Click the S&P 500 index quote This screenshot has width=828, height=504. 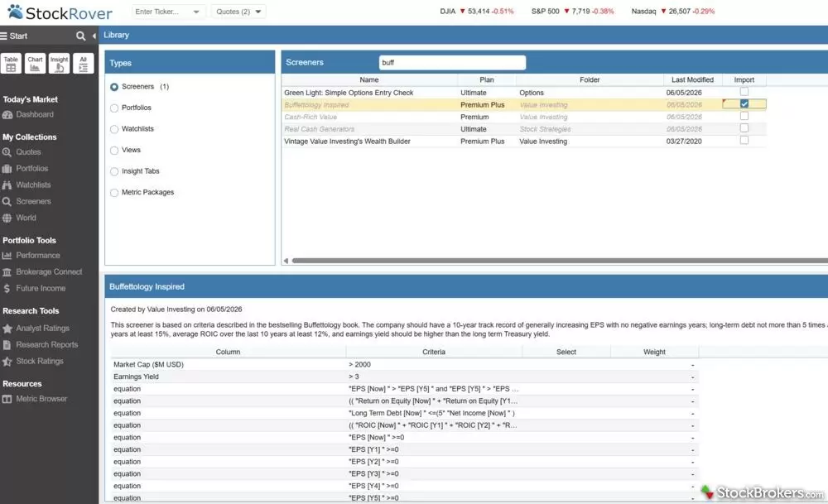(572, 11)
